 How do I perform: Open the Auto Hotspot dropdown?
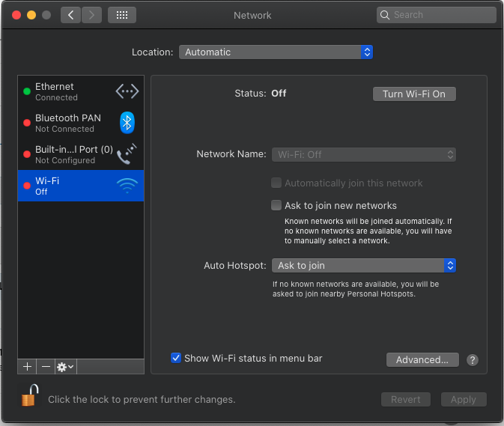[x=363, y=265]
